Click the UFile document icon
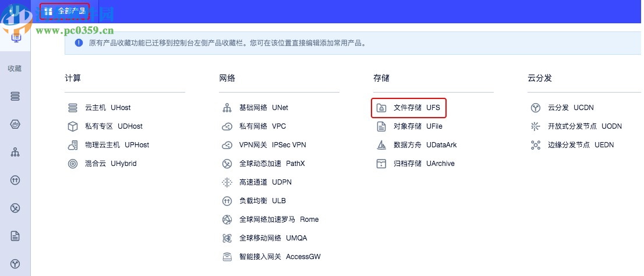 [381, 126]
